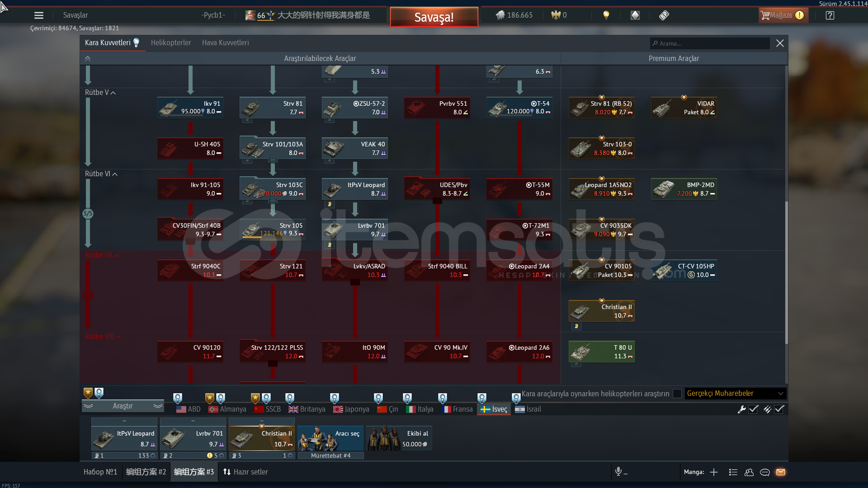Click the ammo refill stripes icon
The height and width of the screenshot is (488, 868).
(x=767, y=409)
